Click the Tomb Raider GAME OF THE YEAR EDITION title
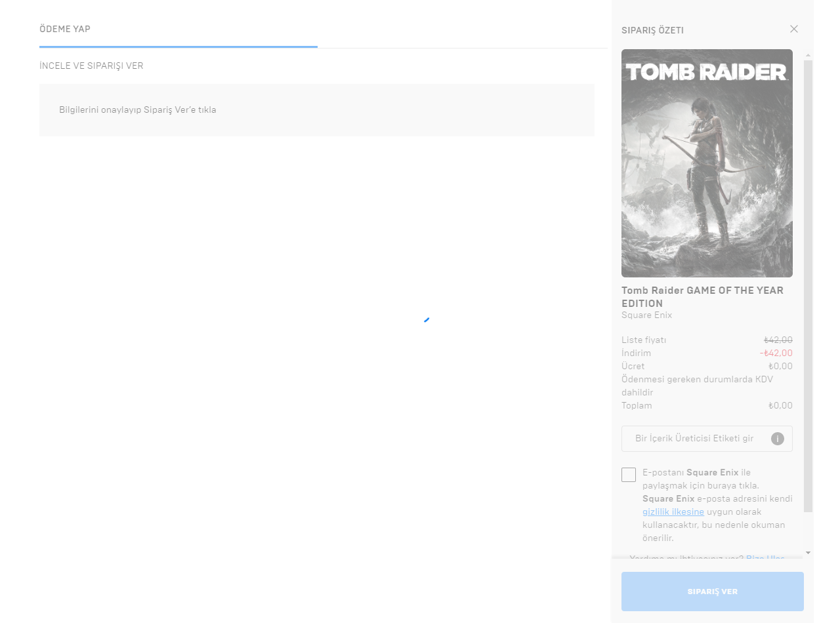840x623 pixels. (x=702, y=296)
